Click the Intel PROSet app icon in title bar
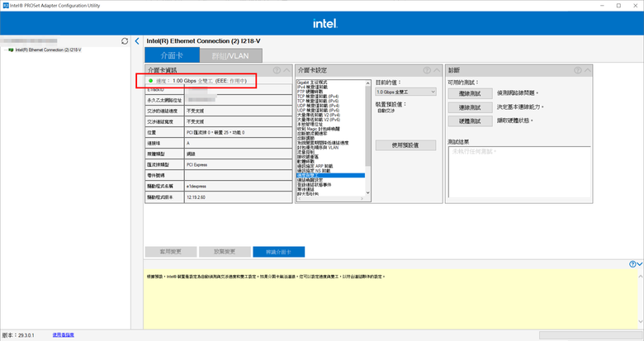 5,5
